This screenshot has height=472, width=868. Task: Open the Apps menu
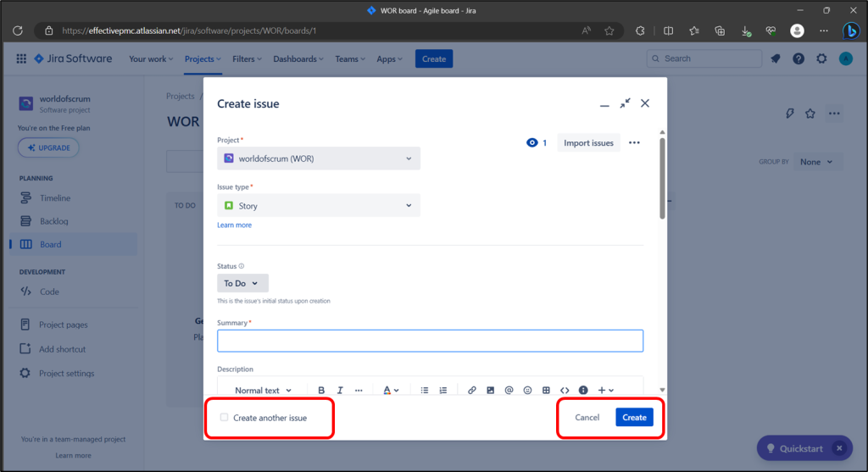pyautogui.click(x=389, y=58)
